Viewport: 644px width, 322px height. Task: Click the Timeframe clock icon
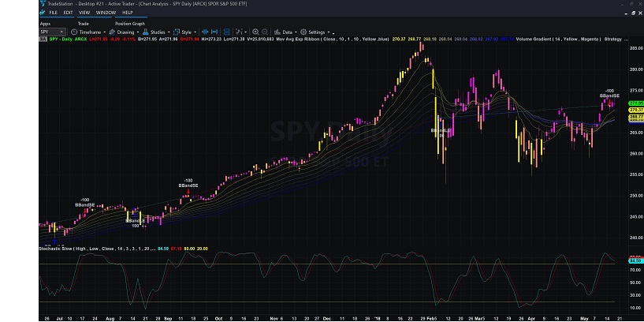(74, 32)
